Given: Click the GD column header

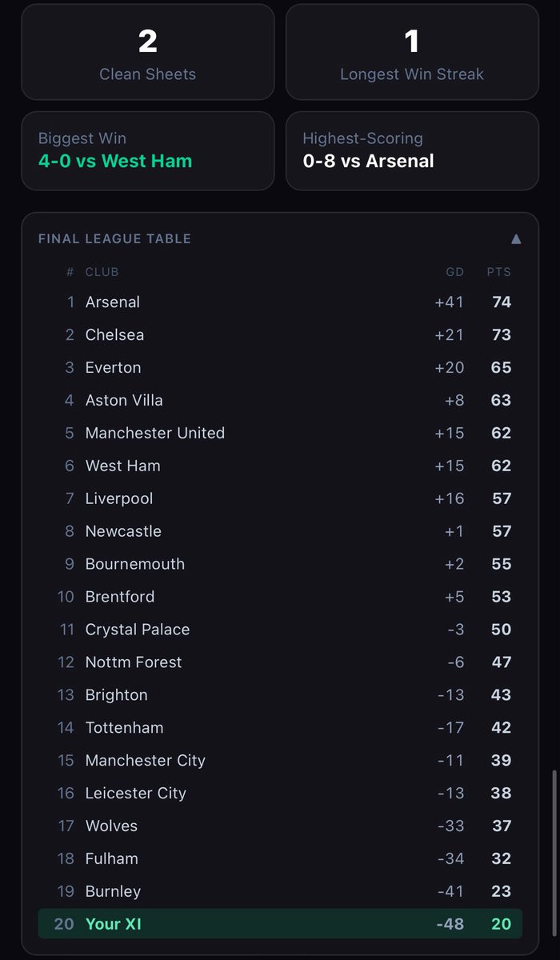Looking at the screenshot, I should pos(454,272).
